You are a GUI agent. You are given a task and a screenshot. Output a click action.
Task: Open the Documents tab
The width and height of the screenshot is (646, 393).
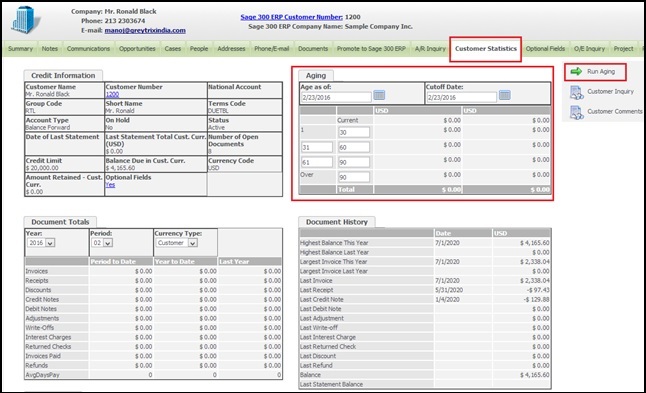313,49
